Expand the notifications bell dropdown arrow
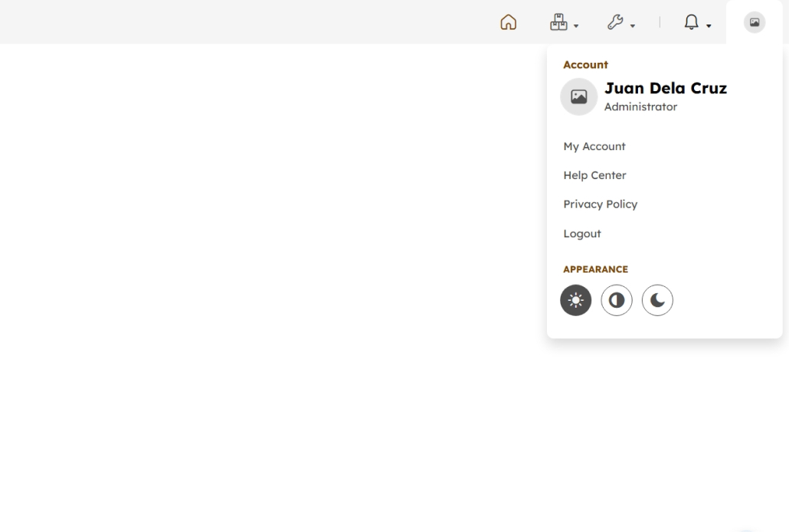This screenshot has width=789, height=532. (709, 26)
